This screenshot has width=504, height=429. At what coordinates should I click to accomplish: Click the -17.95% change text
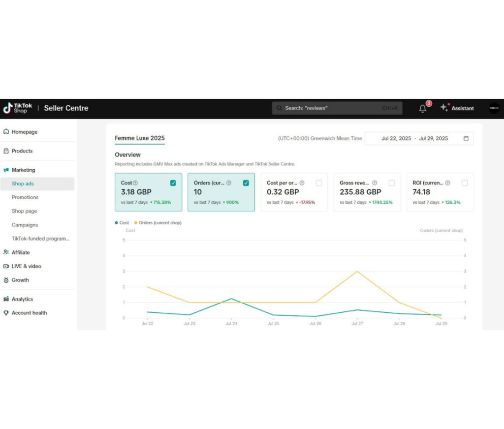307,203
